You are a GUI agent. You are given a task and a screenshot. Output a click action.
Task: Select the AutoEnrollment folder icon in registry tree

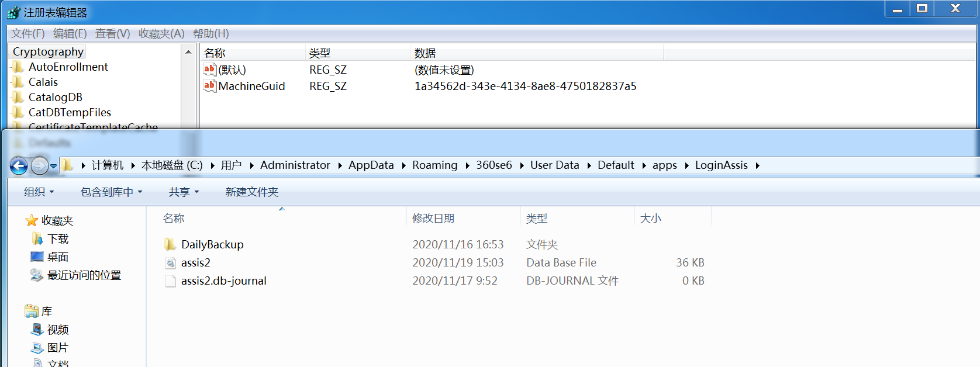click(19, 67)
